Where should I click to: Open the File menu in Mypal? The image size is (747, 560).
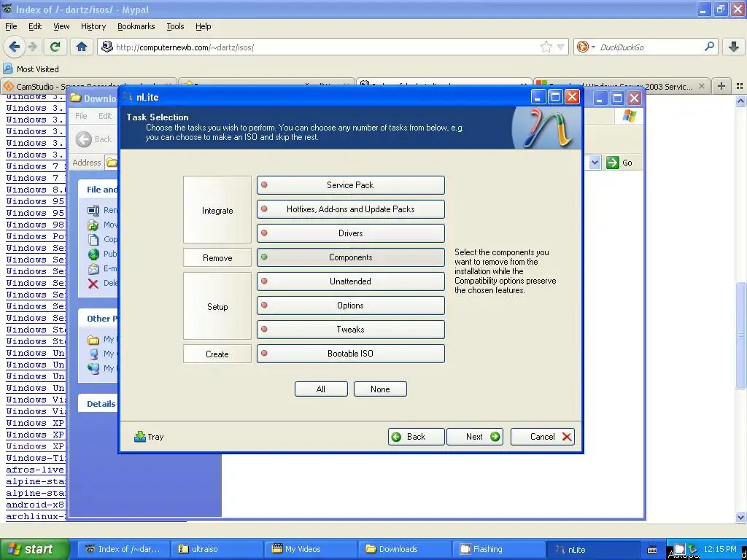[x=11, y=26]
